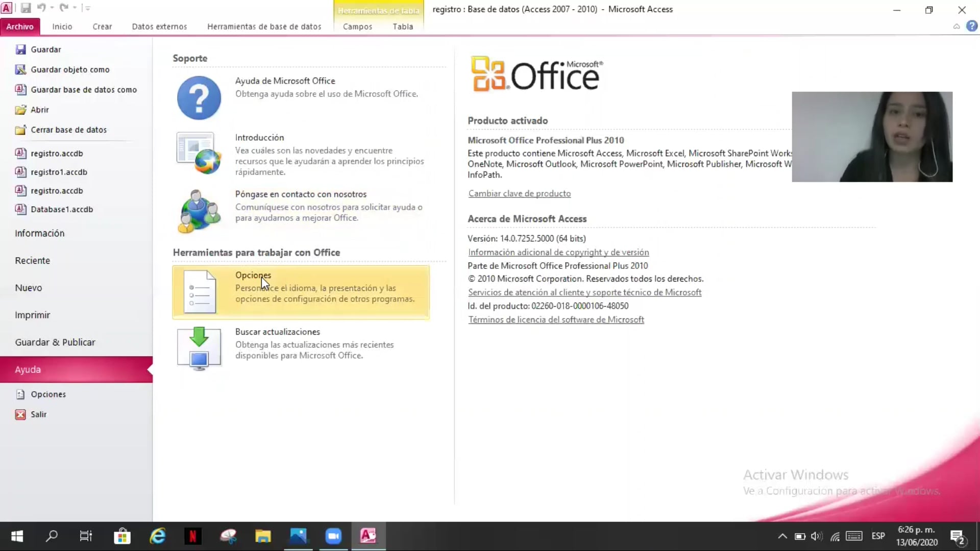Choose Guardar base de datos como

[76, 89]
